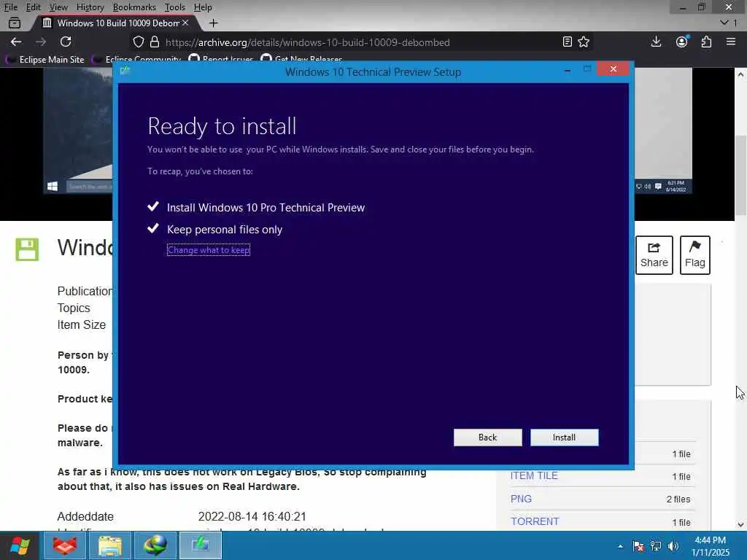Close the Windows 10 Build 10009 tab

(185, 23)
